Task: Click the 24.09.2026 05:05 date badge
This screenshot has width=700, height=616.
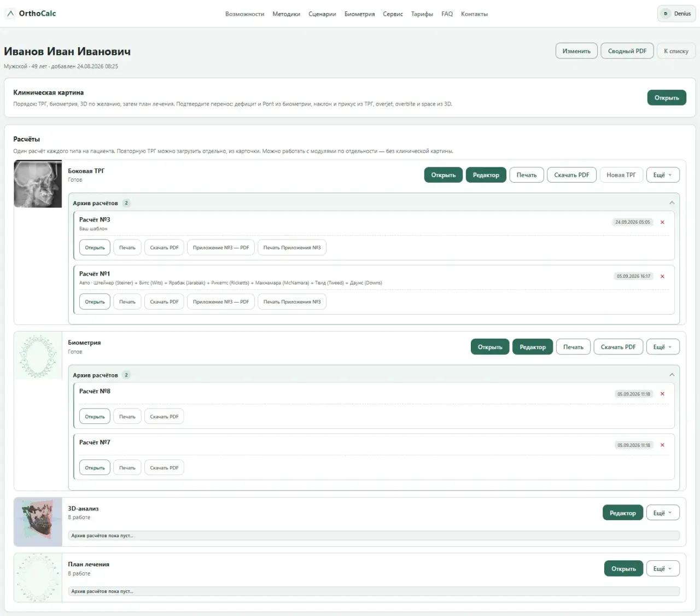Action: tap(633, 222)
